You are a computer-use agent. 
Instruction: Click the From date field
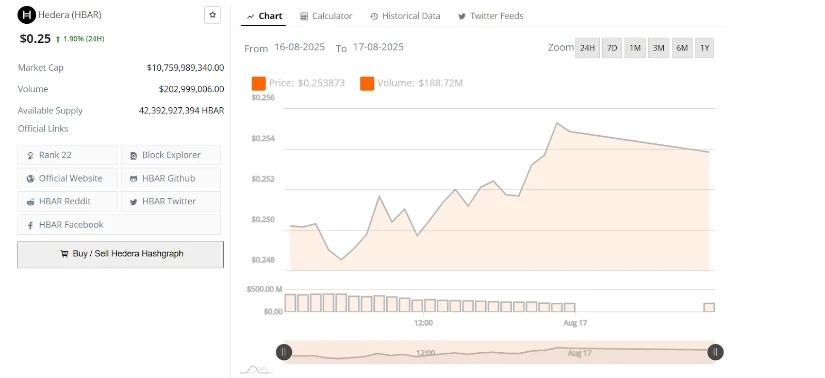pos(299,47)
